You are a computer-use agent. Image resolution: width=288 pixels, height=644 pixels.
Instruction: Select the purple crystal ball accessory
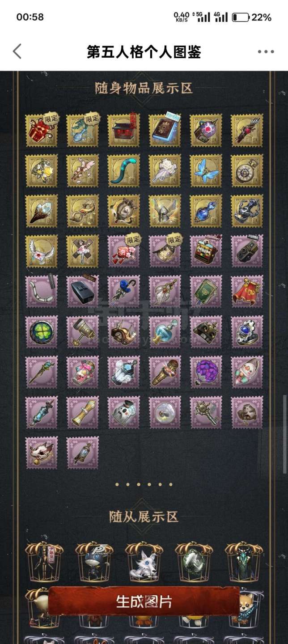pyautogui.click(x=206, y=372)
